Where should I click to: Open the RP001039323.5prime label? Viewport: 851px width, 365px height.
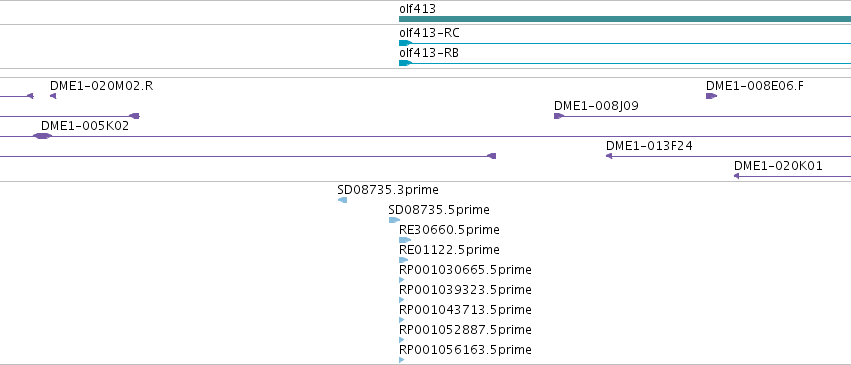tap(465, 290)
